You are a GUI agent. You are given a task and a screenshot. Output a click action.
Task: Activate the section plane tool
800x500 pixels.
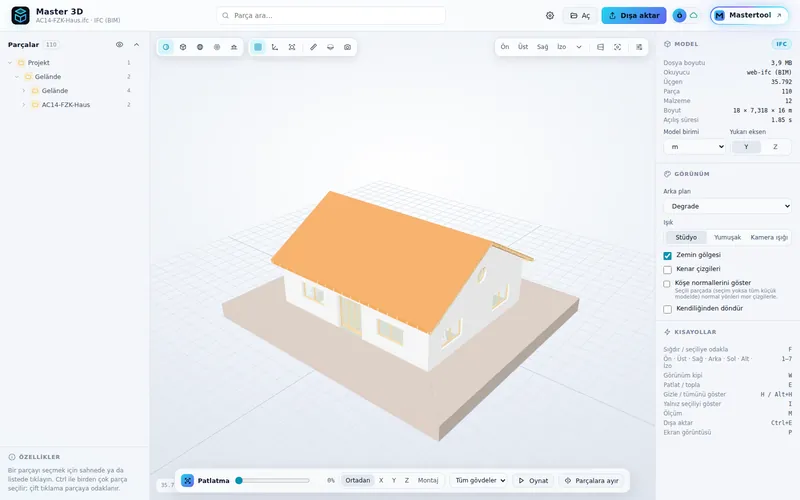click(331, 47)
